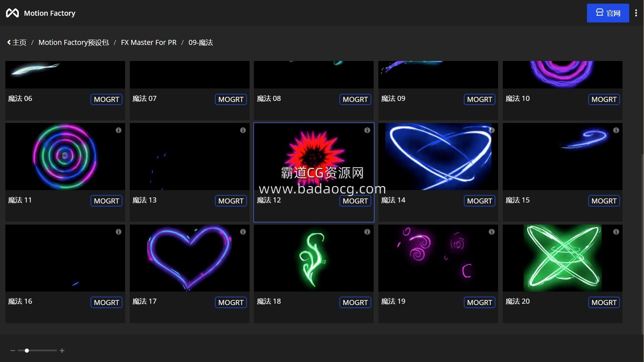Screen dimensions: 644x362
Task: Click the MOGRT badge of 魔法 17
Action: coord(231,302)
